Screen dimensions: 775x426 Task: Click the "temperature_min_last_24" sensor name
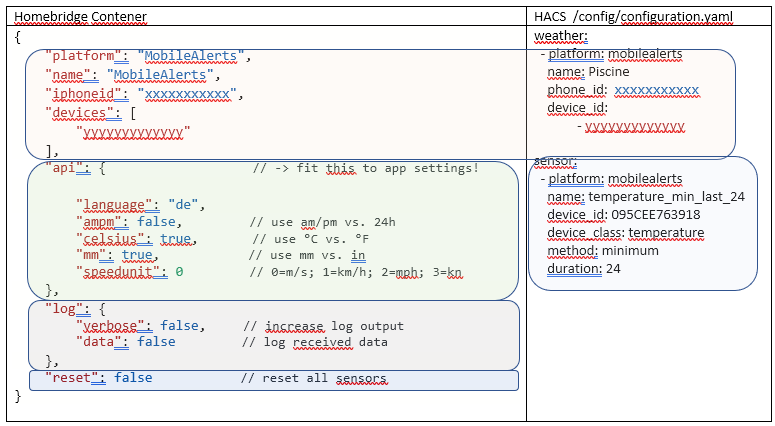pyautogui.click(x=666, y=197)
